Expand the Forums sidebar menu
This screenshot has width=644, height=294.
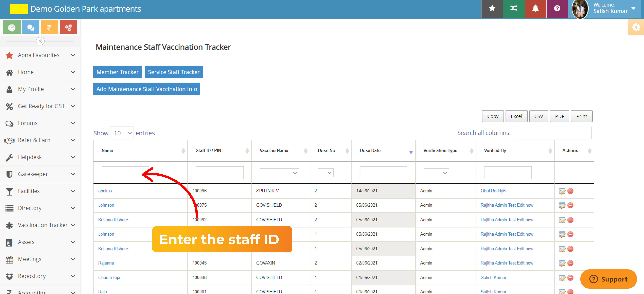click(x=40, y=123)
